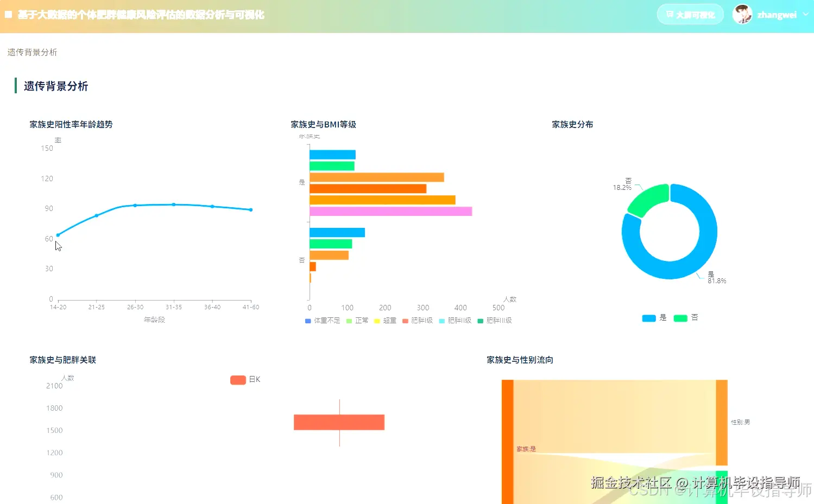Click the 家族:是 node in the Sankey chart
This screenshot has width=814, height=504.
pos(507,442)
